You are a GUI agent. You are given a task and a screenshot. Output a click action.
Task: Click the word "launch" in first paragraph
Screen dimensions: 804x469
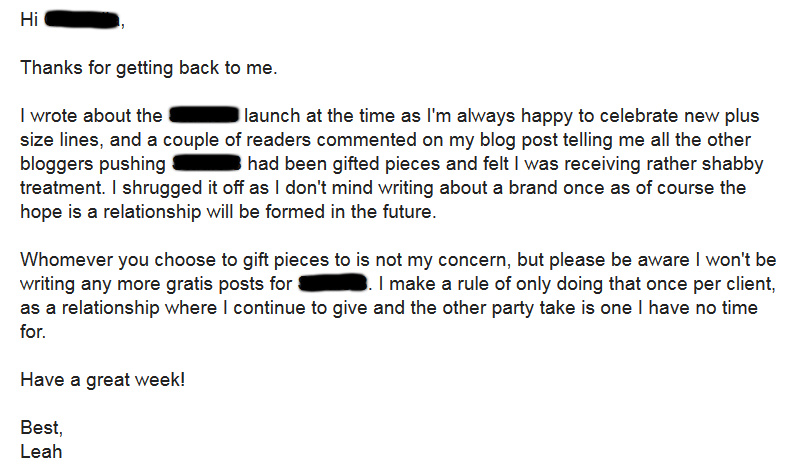click(270, 116)
